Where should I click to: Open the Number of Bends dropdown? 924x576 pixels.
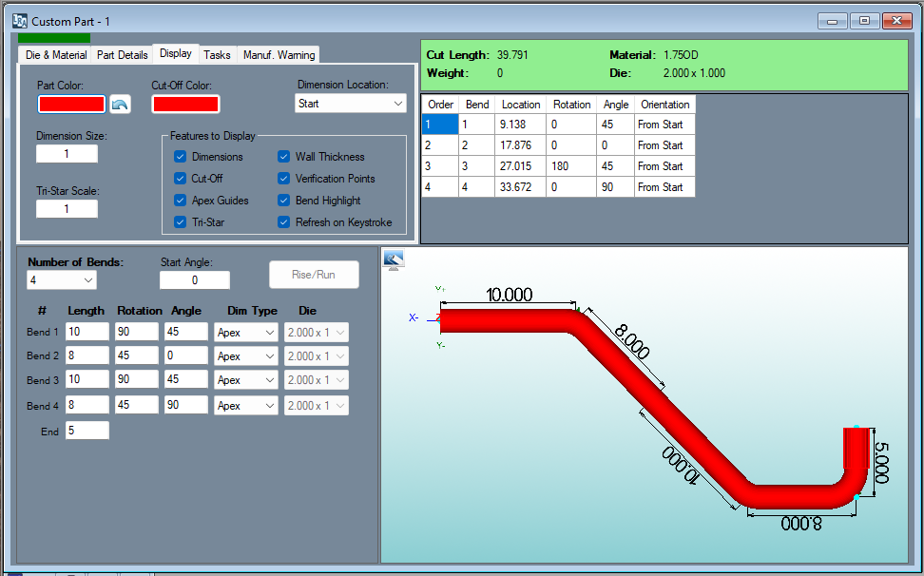click(x=61, y=280)
